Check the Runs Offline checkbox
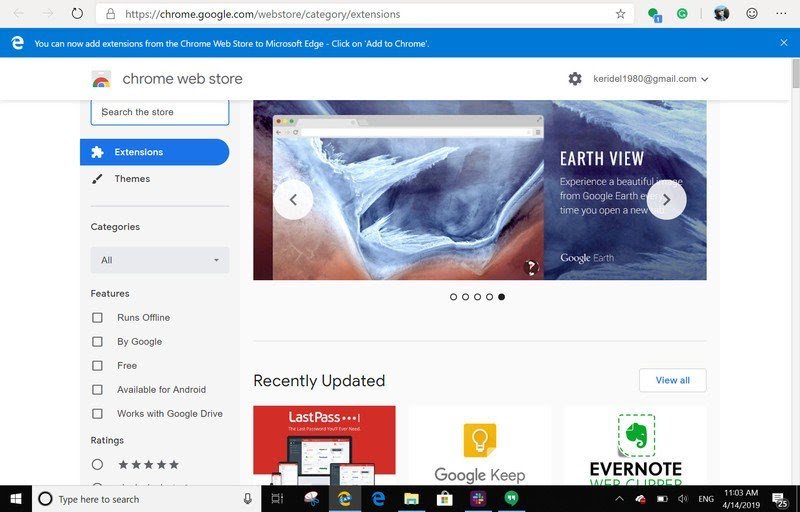The height and width of the screenshot is (512, 800). [97, 318]
